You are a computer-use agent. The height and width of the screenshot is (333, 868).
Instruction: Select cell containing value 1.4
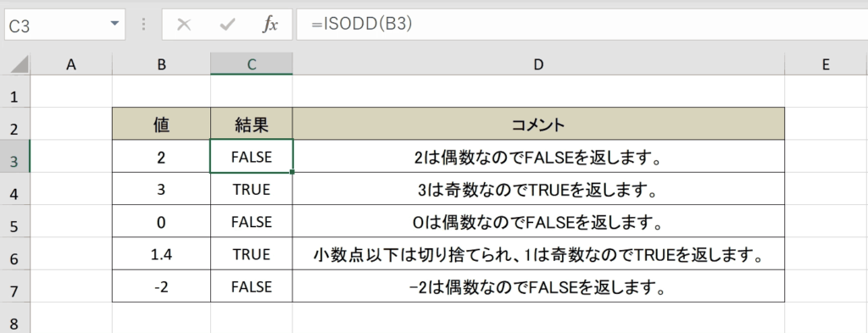(x=161, y=254)
